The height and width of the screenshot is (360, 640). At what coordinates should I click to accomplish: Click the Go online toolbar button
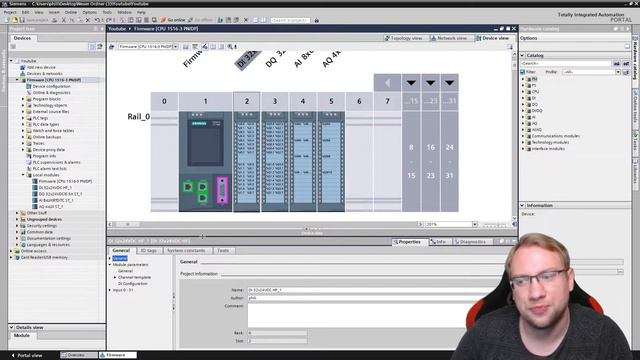pos(173,20)
